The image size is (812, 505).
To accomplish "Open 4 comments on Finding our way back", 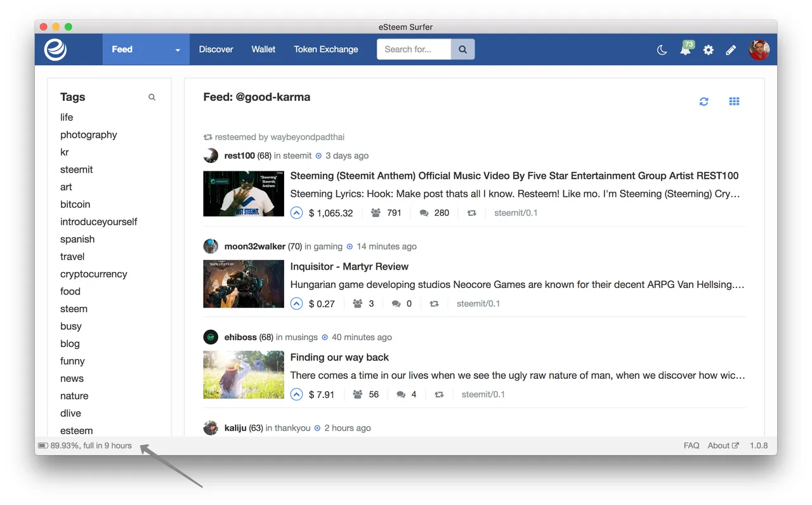I will [407, 395].
